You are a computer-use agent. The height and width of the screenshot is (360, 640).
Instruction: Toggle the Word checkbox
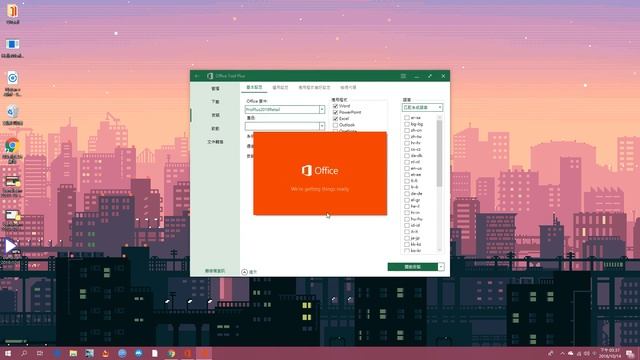click(x=336, y=106)
